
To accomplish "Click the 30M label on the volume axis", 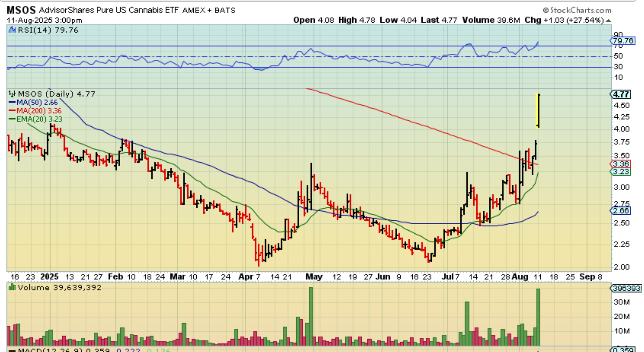I will tap(622, 302).
